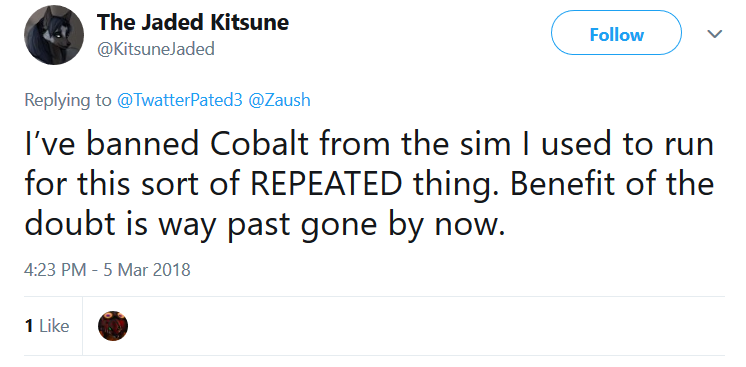Click the word REPEATED in tweet
This screenshot has height=367, width=746.
[x=326, y=184]
